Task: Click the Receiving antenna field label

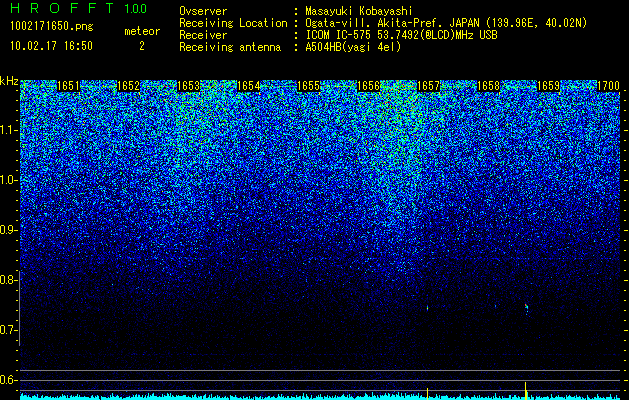Action: [230, 47]
